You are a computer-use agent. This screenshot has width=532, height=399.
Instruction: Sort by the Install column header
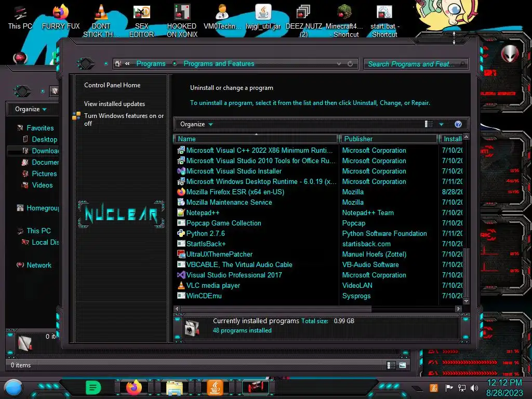point(451,139)
